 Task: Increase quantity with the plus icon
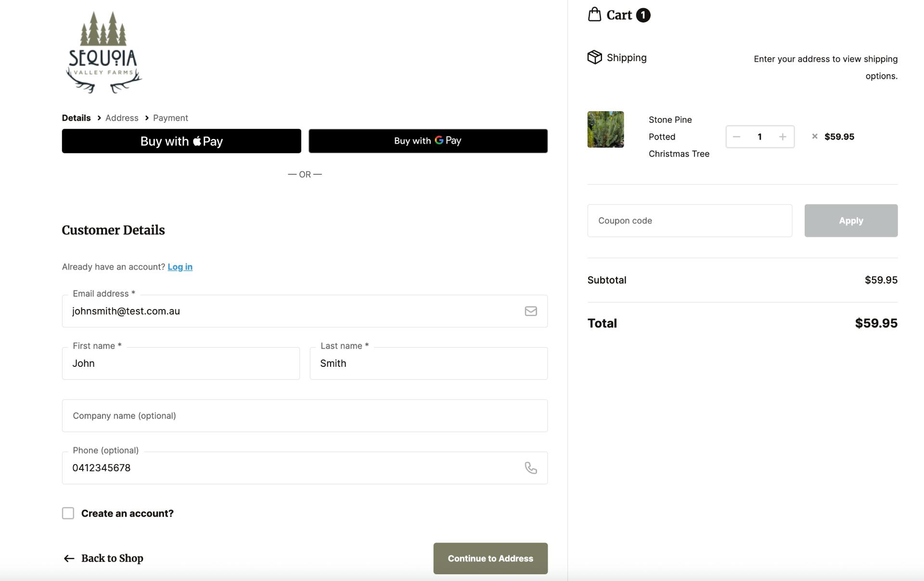[x=783, y=137]
